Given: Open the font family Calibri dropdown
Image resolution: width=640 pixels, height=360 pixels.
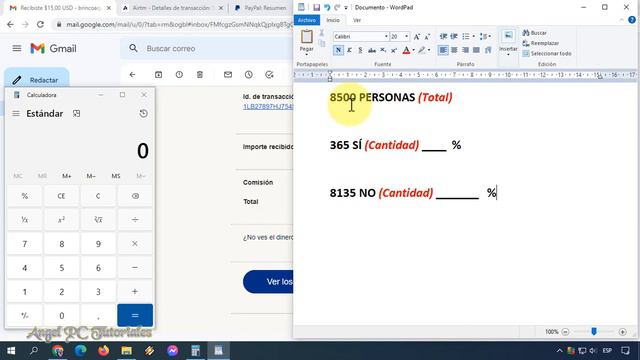Looking at the screenshot, I should pyautogui.click(x=386, y=37).
